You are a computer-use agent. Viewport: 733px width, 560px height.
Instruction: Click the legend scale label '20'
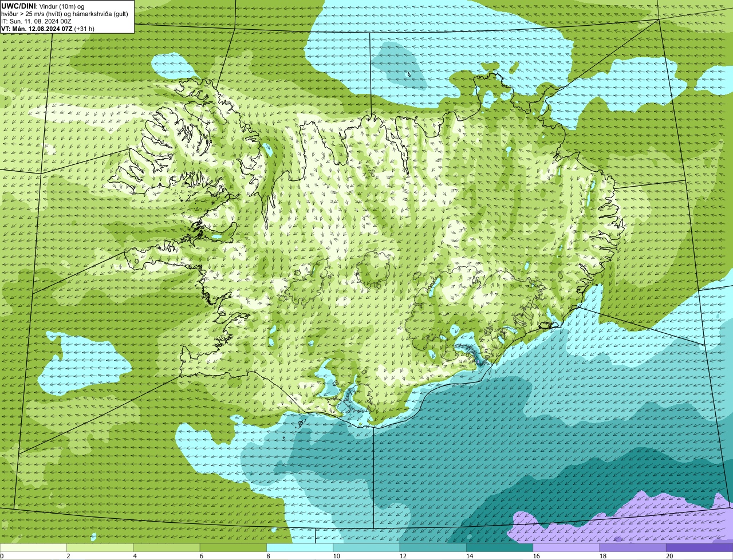[x=669, y=556]
